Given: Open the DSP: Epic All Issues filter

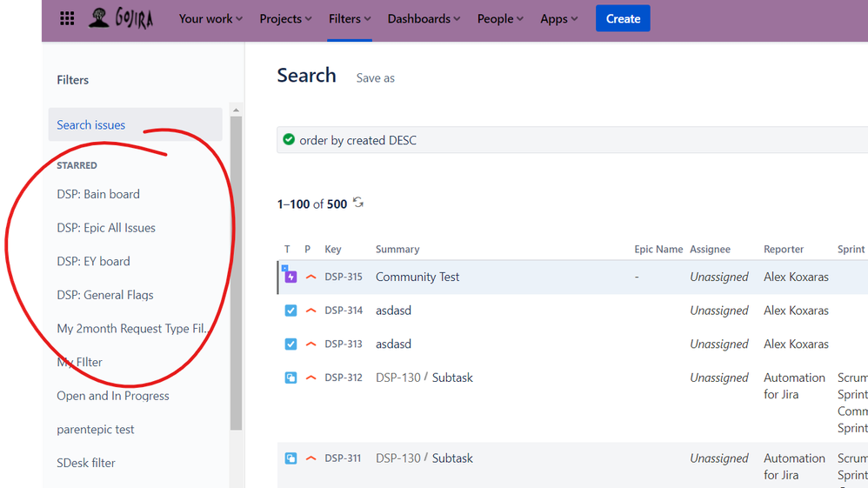Looking at the screenshot, I should click(x=106, y=228).
